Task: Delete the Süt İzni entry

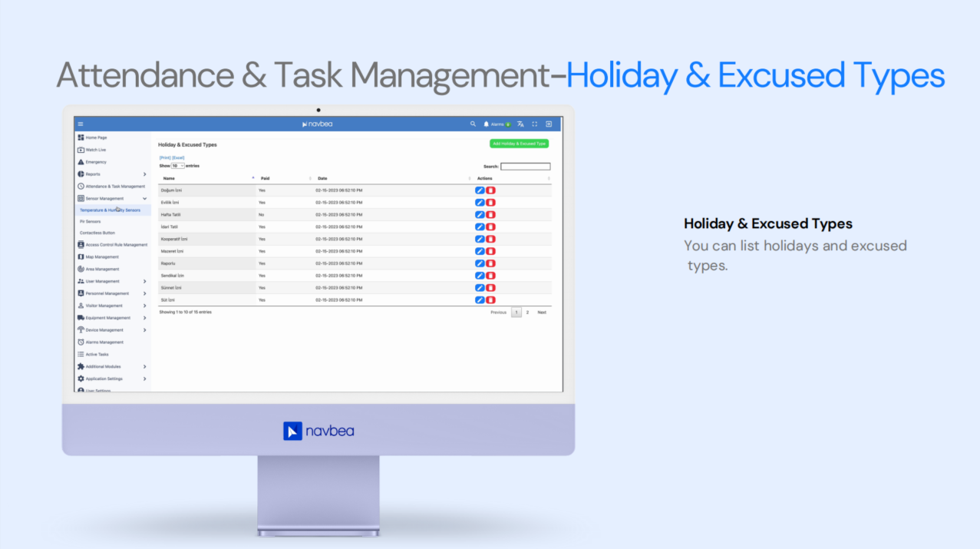Action: pyautogui.click(x=490, y=300)
